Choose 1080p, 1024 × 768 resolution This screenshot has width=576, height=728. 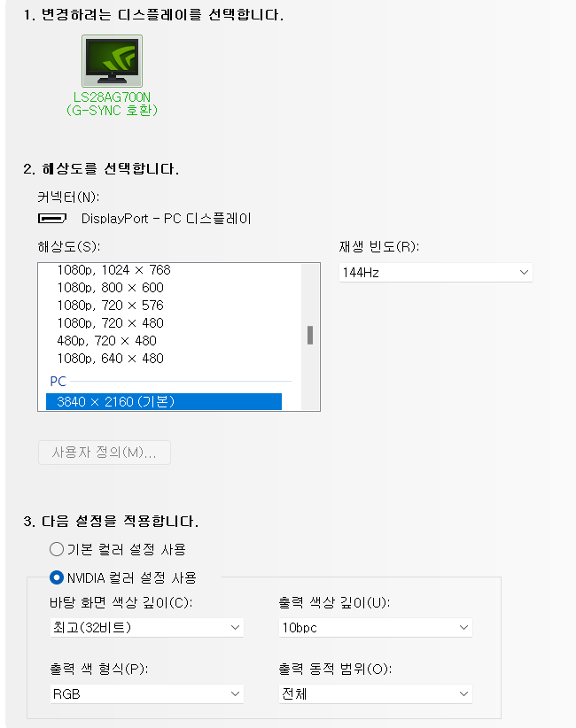pos(113,269)
